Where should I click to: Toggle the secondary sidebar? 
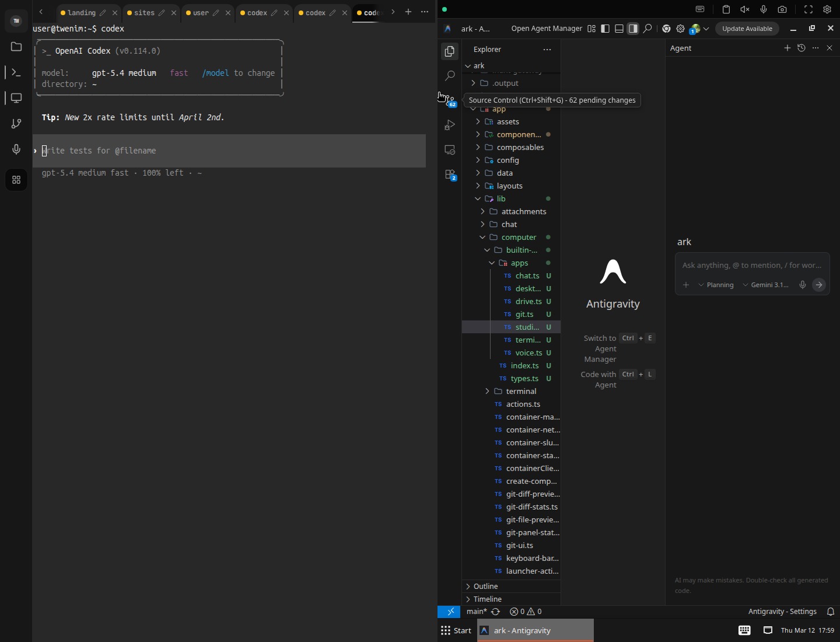[633, 29]
